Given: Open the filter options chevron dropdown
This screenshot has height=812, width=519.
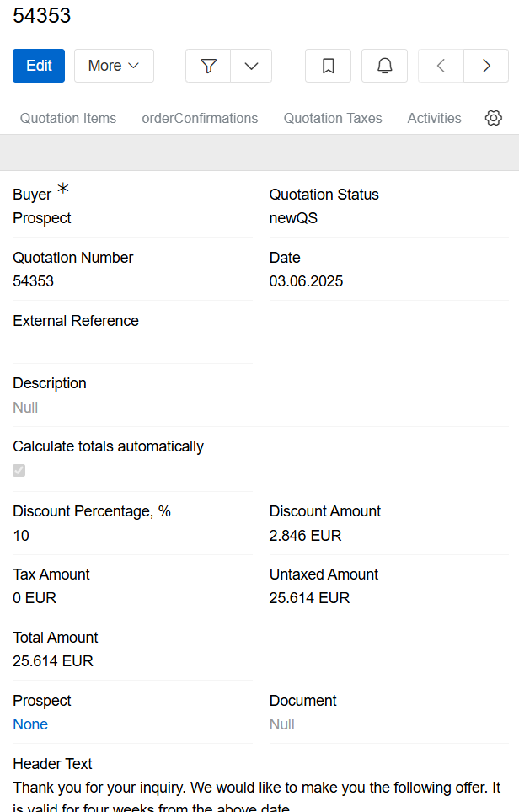Looking at the screenshot, I should (x=251, y=66).
